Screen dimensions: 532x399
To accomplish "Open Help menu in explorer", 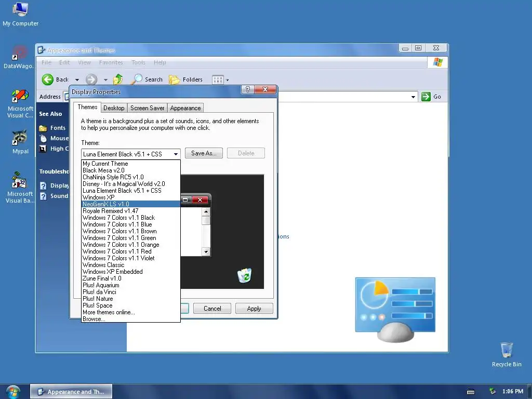I will tap(160, 62).
